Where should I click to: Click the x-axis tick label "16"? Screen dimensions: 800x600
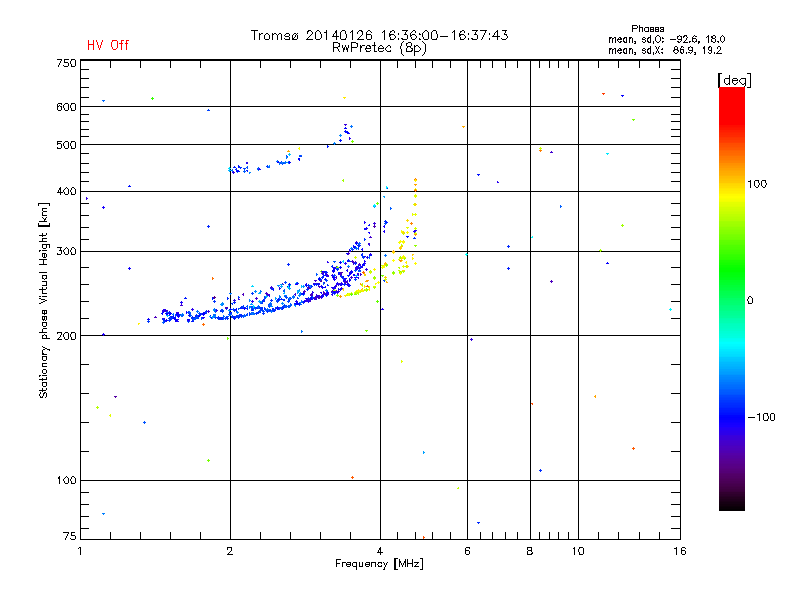(x=680, y=551)
